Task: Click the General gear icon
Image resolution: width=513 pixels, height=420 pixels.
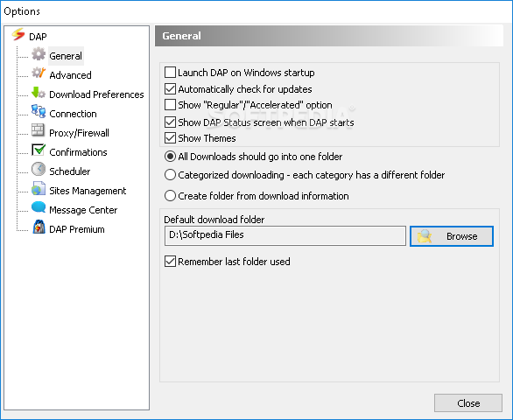Action: pos(39,54)
